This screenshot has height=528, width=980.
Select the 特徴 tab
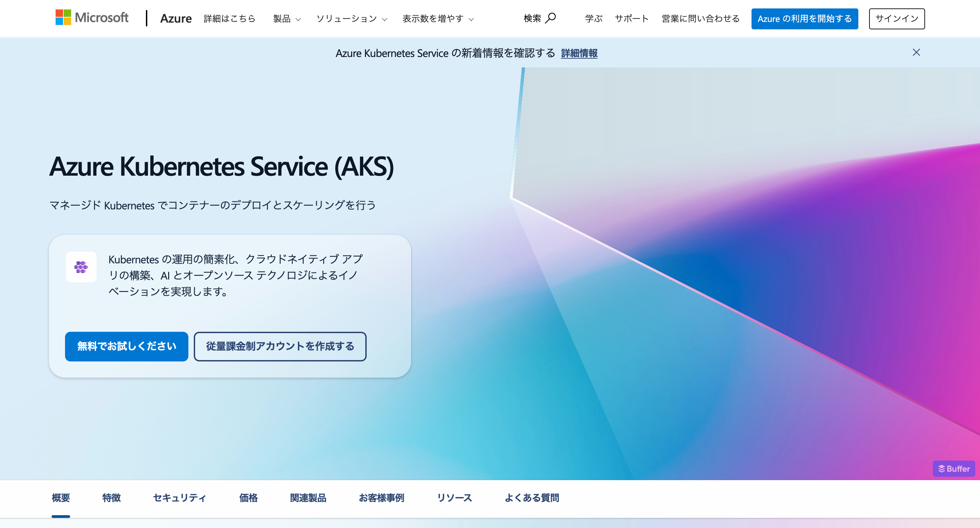click(112, 498)
